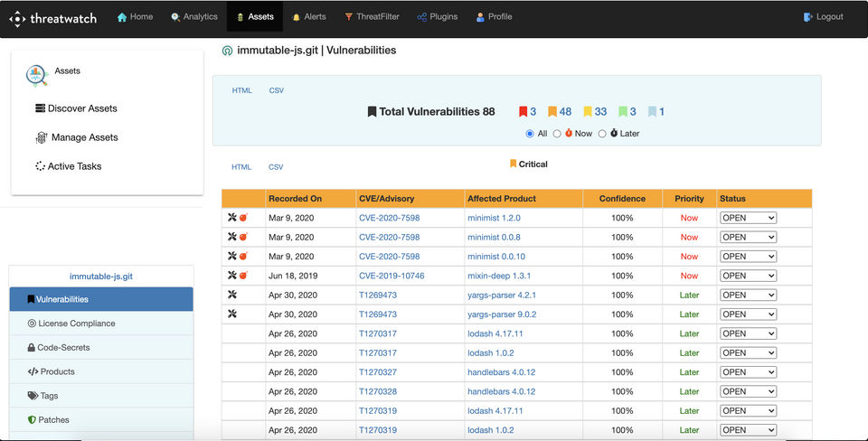868x441 pixels.
Task: Click the immutable-js.git sidebar link
Action: coord(100,277)
